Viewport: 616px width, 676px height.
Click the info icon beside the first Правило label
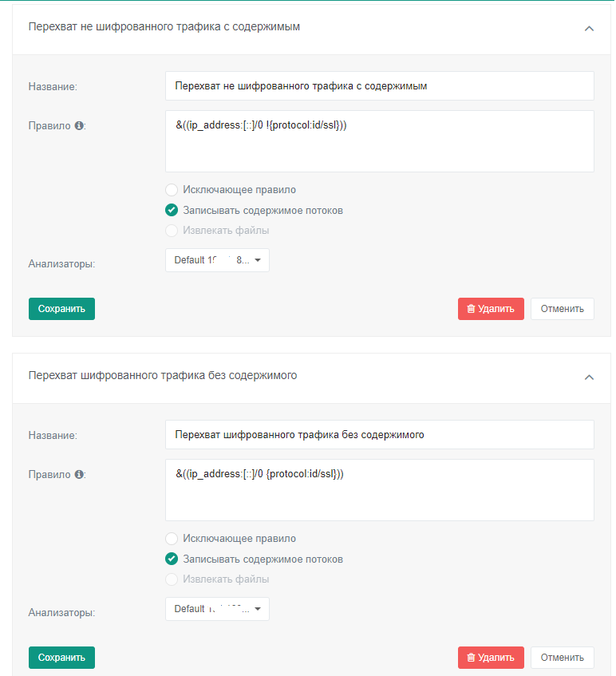click(x=79, y=126)
